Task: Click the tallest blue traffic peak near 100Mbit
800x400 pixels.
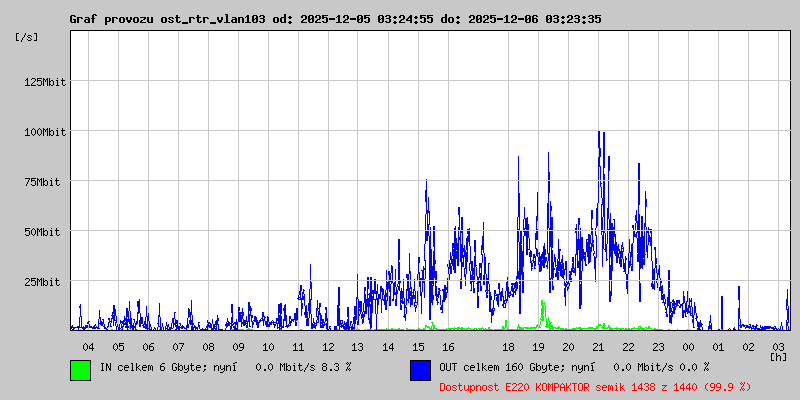Action: (x=599, y=133)
